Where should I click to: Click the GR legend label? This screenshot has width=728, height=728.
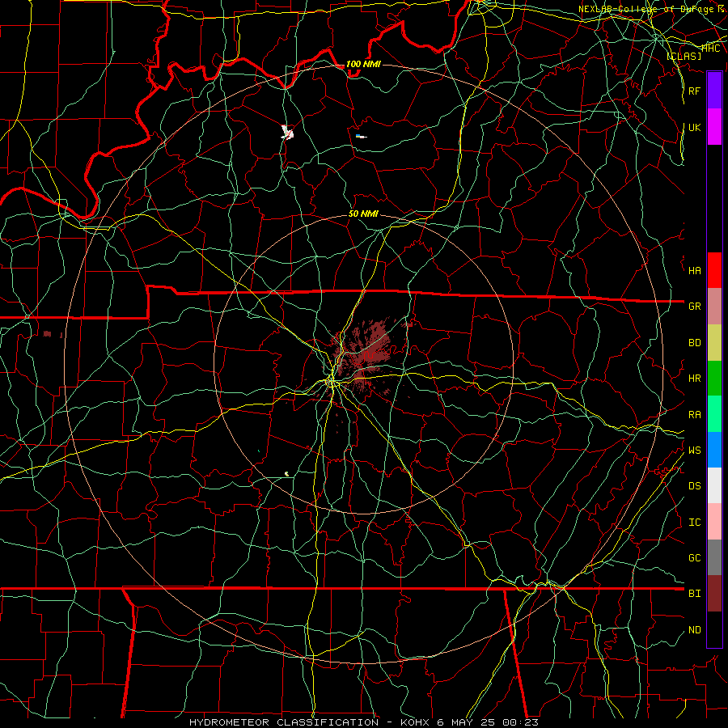(x=694, y=307)
